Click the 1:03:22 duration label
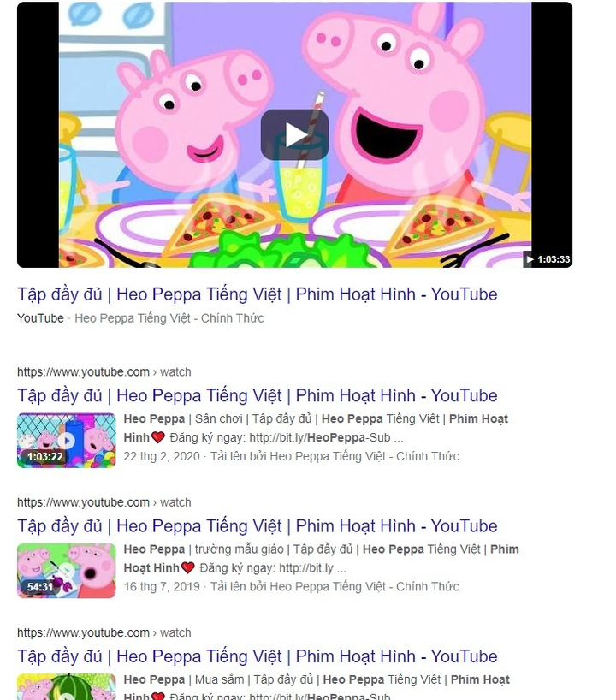The height and width of the screenshot is (700, 616). (x=44, y=457)
